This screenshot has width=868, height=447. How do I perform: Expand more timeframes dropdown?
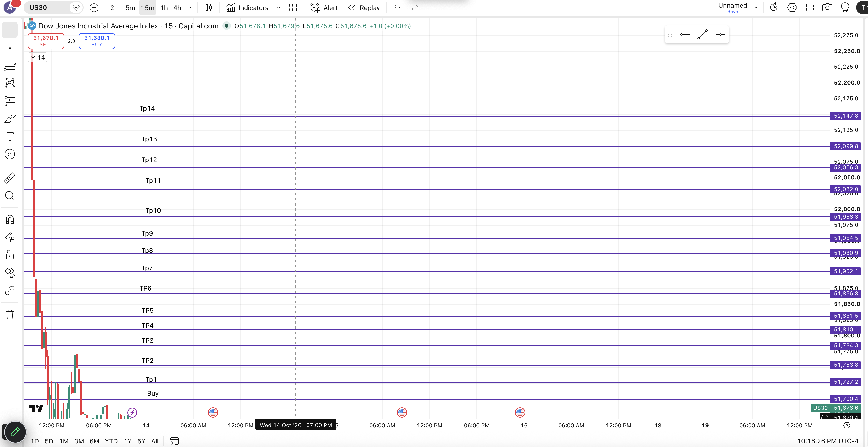pyautogui.click(x=190, y=7)
